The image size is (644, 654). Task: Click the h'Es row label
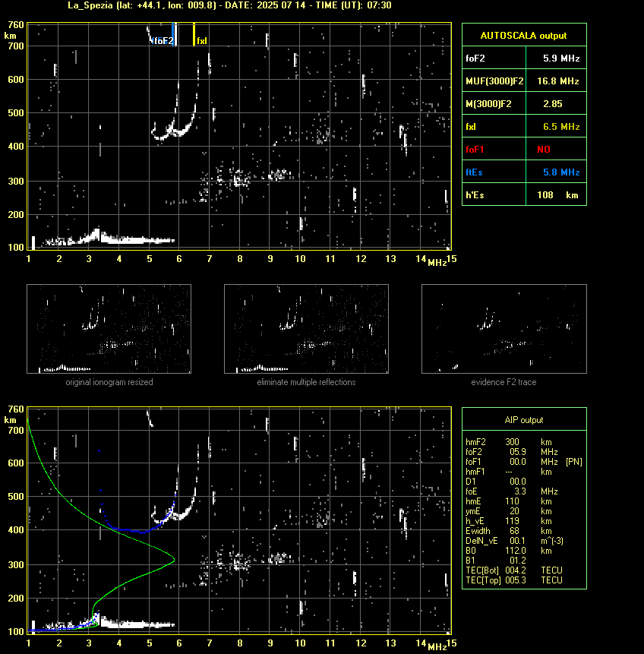pos(474,194)
